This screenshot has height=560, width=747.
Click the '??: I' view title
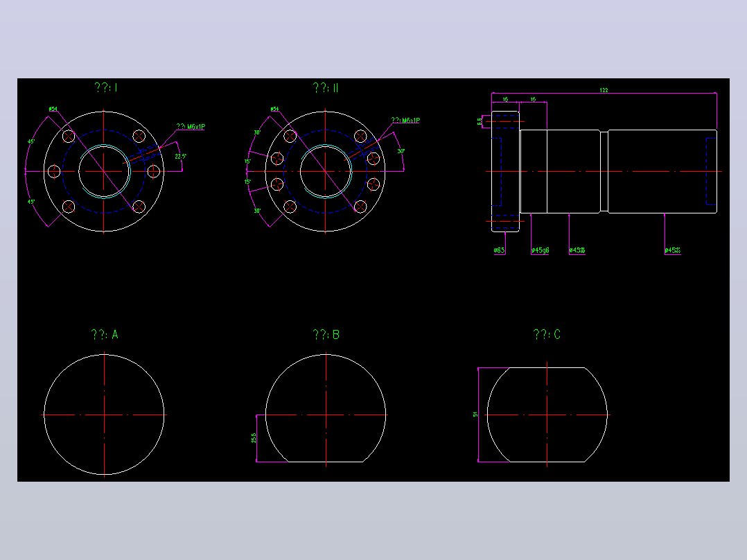coord(106,87)
